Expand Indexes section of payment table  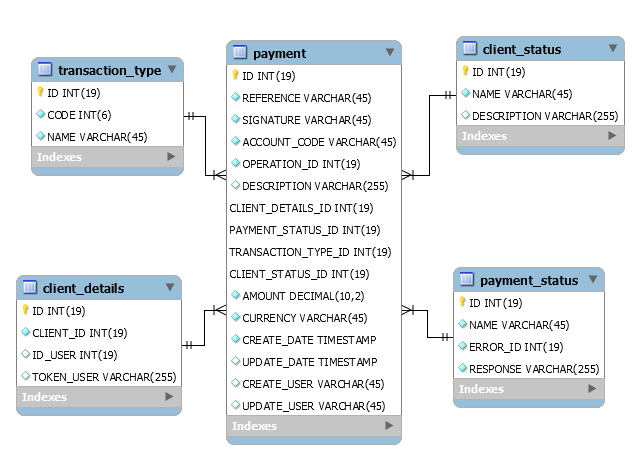(389, 426)
